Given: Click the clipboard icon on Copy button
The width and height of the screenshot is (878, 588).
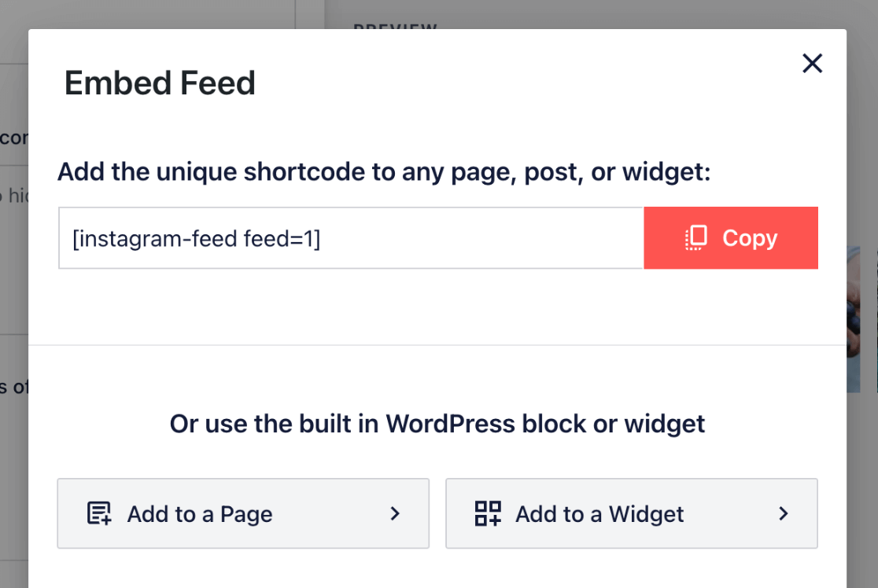Looking at the screenshot, I should 696,238.
